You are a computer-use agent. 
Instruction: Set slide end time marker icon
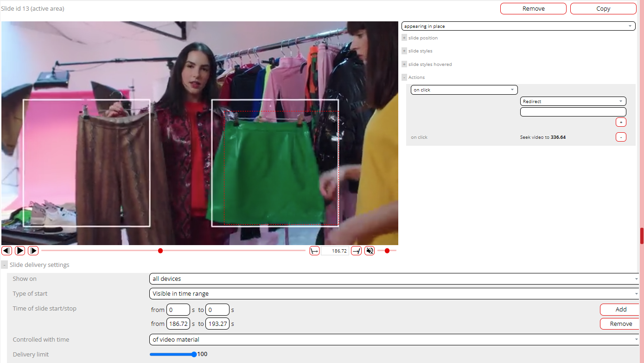[356, 251]
